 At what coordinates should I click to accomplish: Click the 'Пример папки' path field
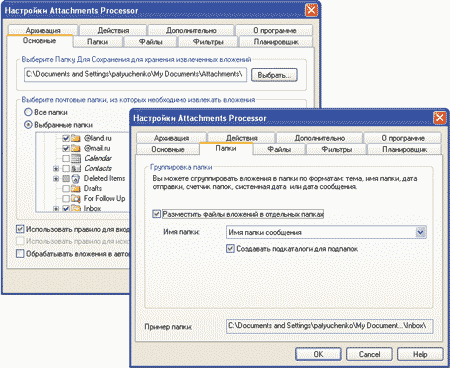[x=330, y=326]
